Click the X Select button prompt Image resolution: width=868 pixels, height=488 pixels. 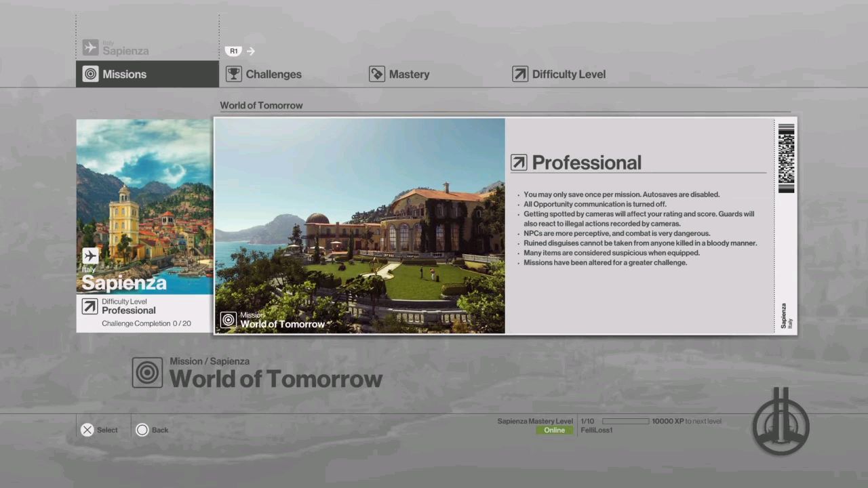pyautogui.click(x=99, y=430)
